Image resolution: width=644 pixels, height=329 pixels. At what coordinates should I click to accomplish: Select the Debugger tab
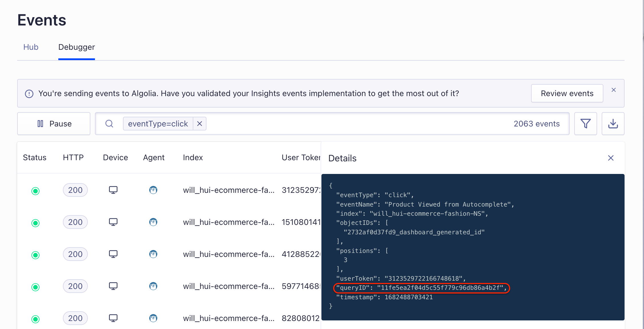click(77, 47)
